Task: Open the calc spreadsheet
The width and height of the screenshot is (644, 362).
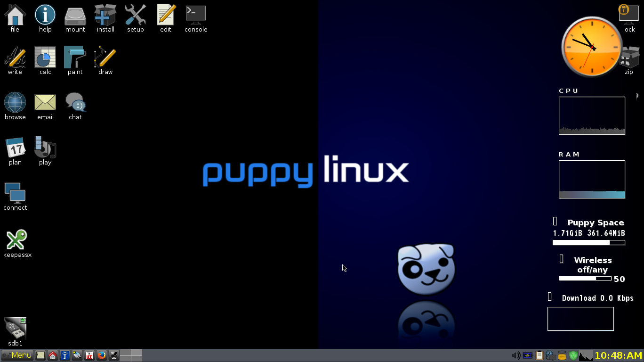Action: tap(45, 57)
